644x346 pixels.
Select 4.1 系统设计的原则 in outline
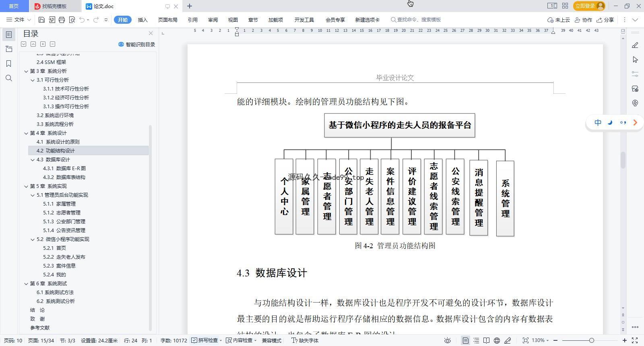point(58,142)
